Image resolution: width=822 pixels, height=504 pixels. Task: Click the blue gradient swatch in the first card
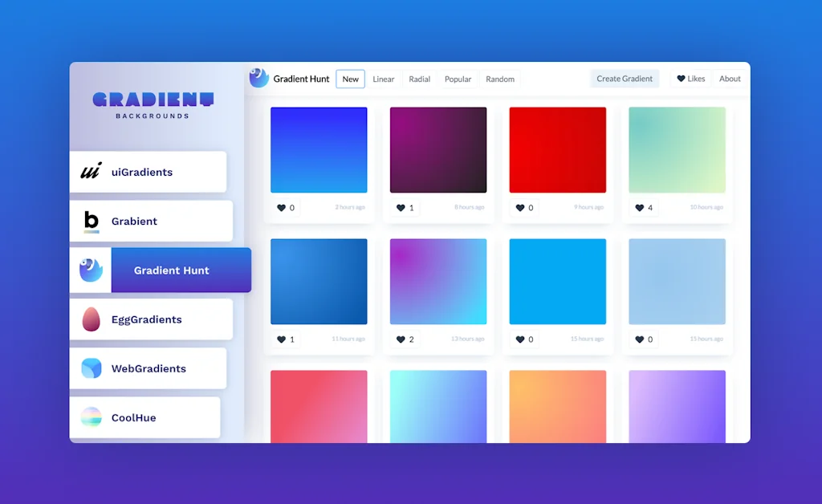(319, 149)
